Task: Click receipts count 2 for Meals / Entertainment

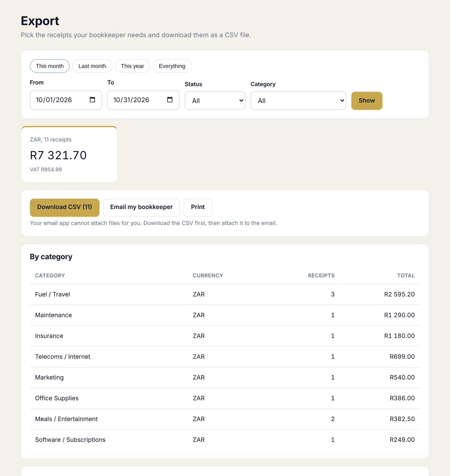Action: click(x=333, y=419)
